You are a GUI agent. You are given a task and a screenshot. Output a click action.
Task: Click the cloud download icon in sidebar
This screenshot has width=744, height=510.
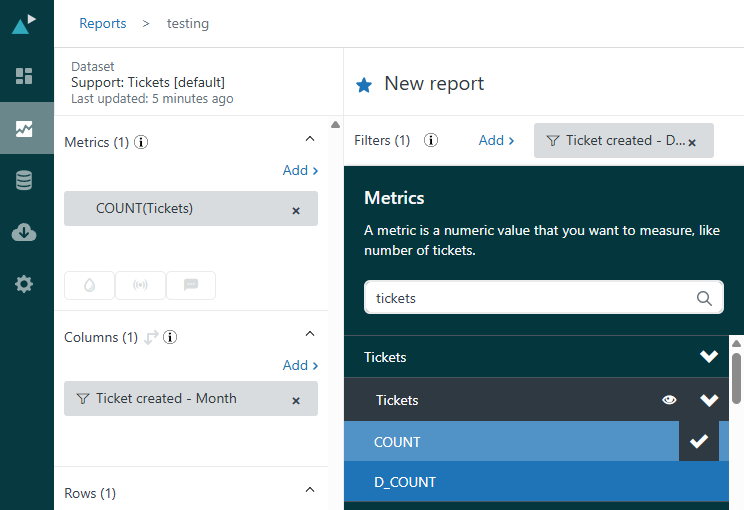click(x=24, y=232)
